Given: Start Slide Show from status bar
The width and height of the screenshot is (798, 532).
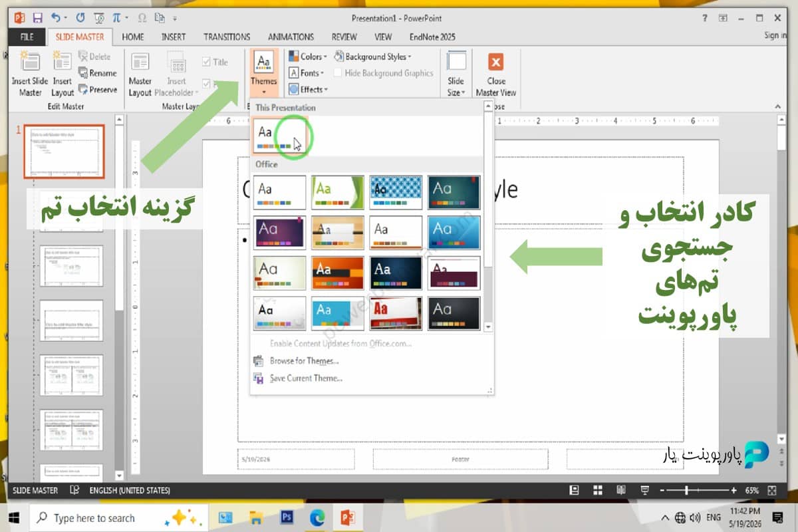Looking at the screenshot, I should point(644,490).
